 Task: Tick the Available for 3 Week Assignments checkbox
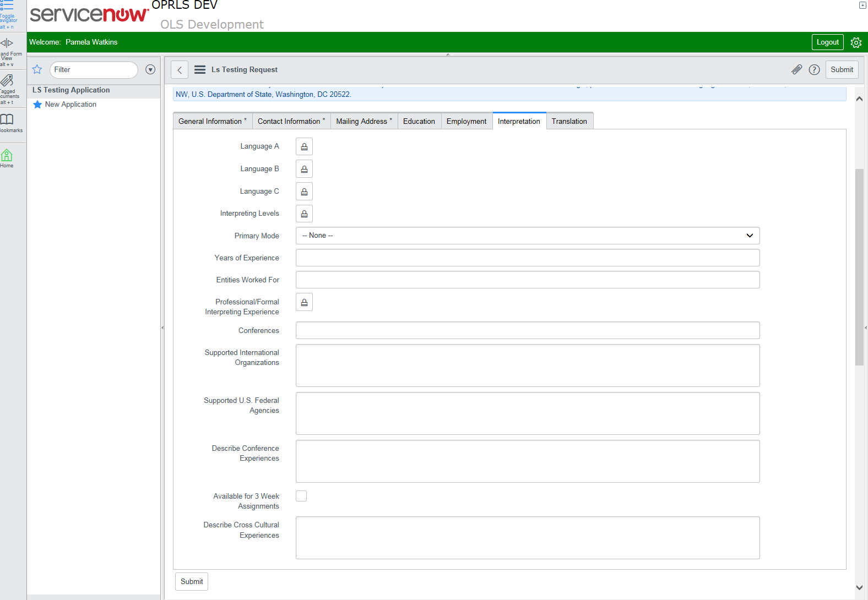(301, 496)
